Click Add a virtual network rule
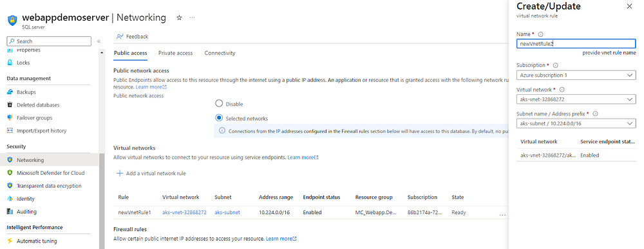This screenshot has height=249, width=644. 151,174
